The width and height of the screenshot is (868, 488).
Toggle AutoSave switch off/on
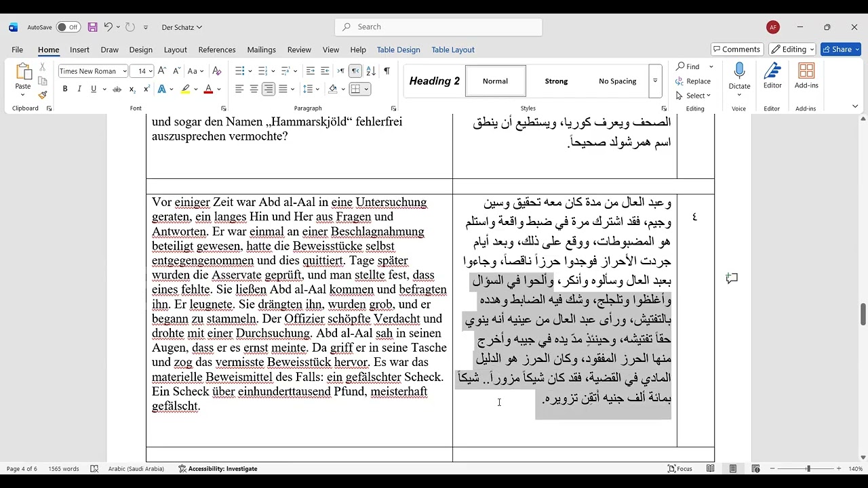pyautogui.click(x=68, y=27)
